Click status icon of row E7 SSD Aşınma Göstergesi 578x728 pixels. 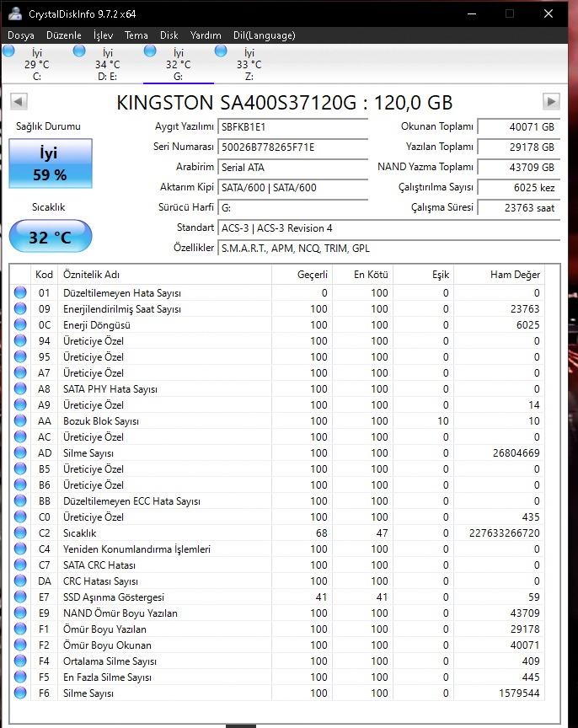point(20,597)
